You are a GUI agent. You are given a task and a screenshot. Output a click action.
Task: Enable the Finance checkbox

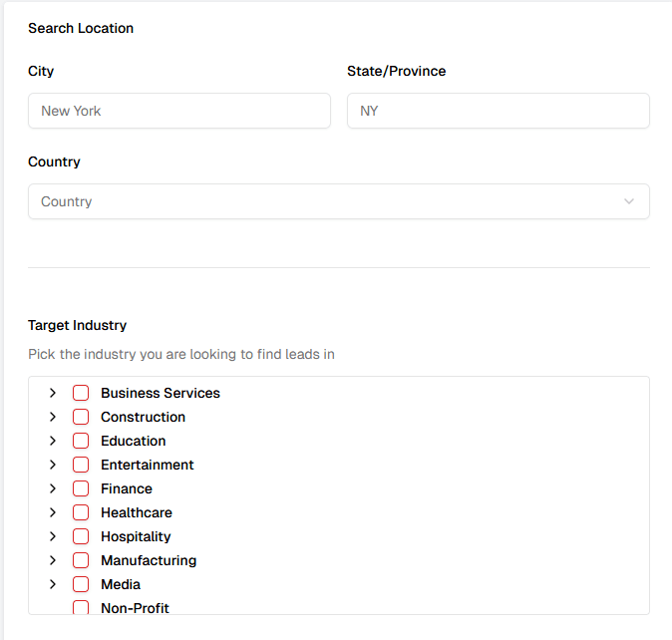tap(81, 488)
